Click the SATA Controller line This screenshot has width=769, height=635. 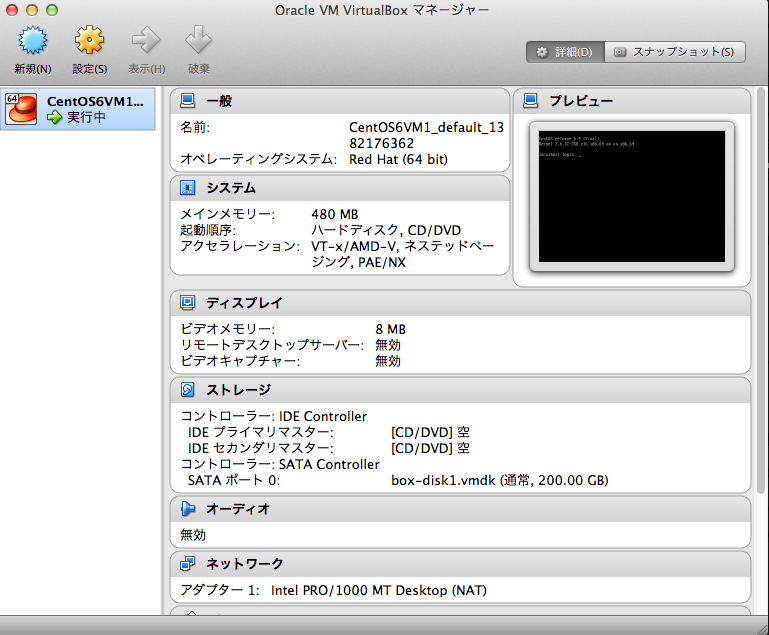click(x=280, y=464)
